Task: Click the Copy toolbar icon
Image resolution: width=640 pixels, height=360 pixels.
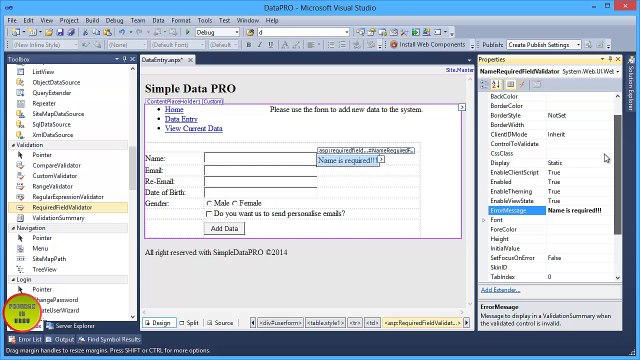Action: tap(96, 32)
